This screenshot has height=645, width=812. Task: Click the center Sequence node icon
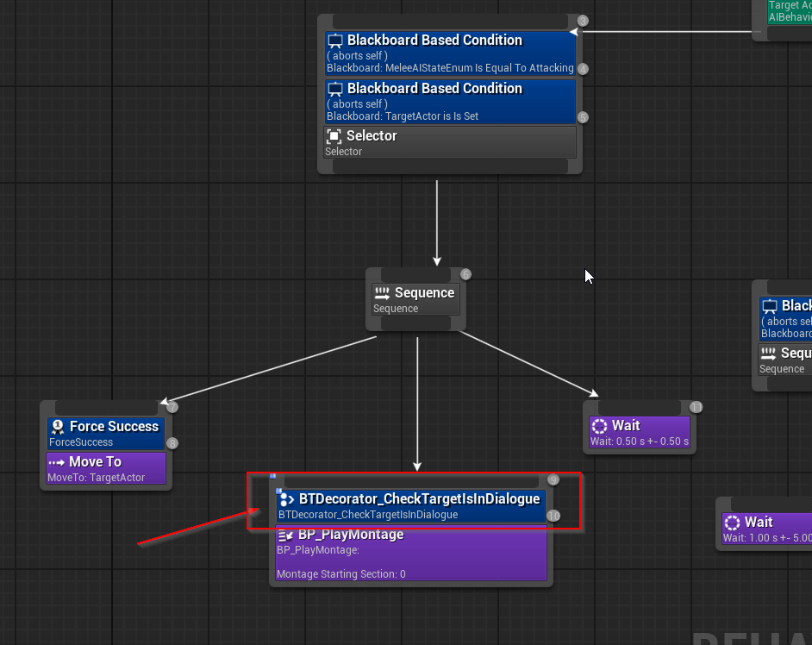382,293
